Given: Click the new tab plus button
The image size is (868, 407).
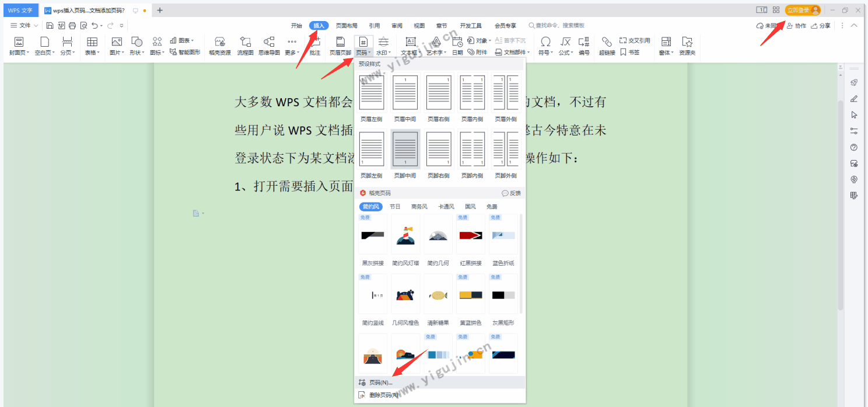Looking at the screenshot, I should pyautogui.click(x=160, y=10).
